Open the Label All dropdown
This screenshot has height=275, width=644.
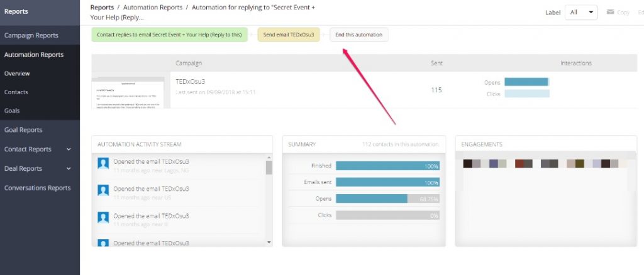click(x=581, y=12)
